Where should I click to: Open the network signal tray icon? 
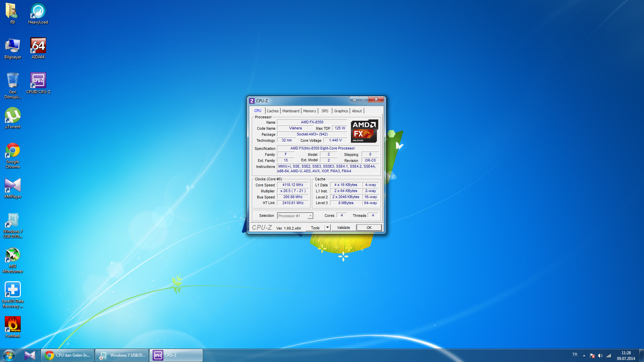[608, 356]
